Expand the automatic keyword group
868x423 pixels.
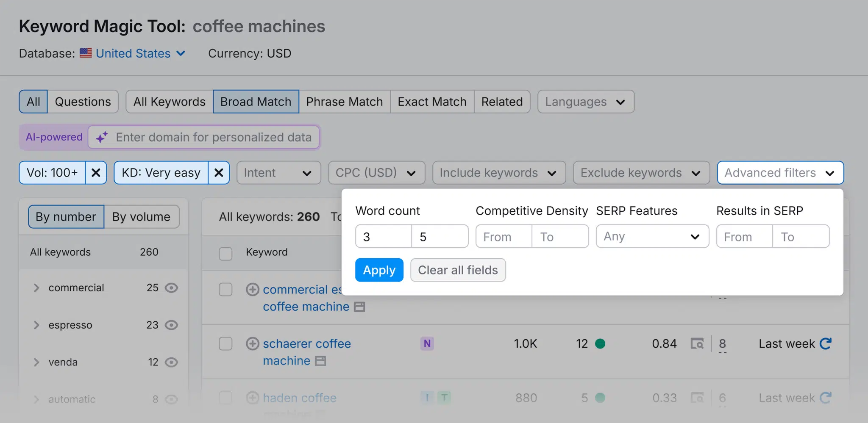click(x=36, y=399)
